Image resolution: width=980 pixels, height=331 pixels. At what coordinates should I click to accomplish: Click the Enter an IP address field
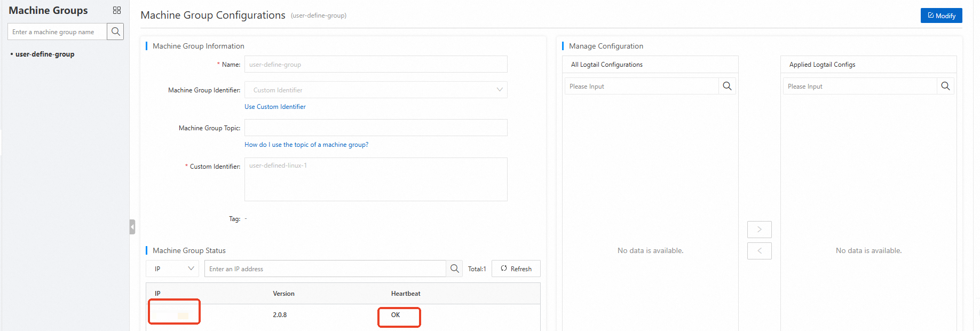(325, 269)
